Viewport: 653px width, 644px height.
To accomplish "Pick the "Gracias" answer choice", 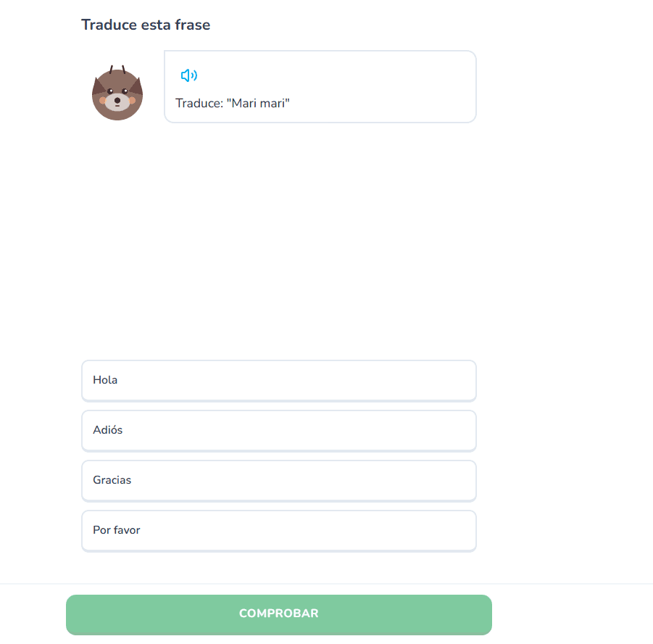I will coord(278,480).
